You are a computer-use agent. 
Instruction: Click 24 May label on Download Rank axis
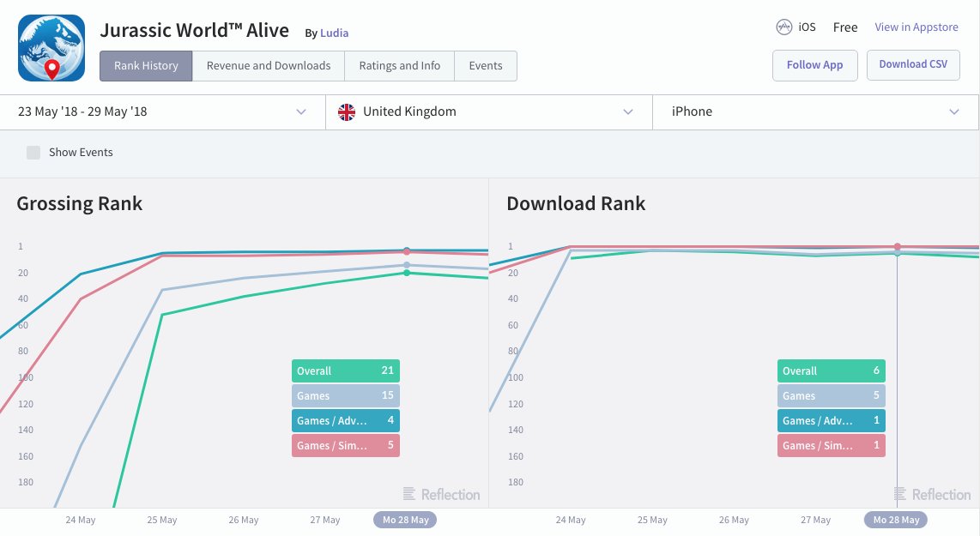571,520
